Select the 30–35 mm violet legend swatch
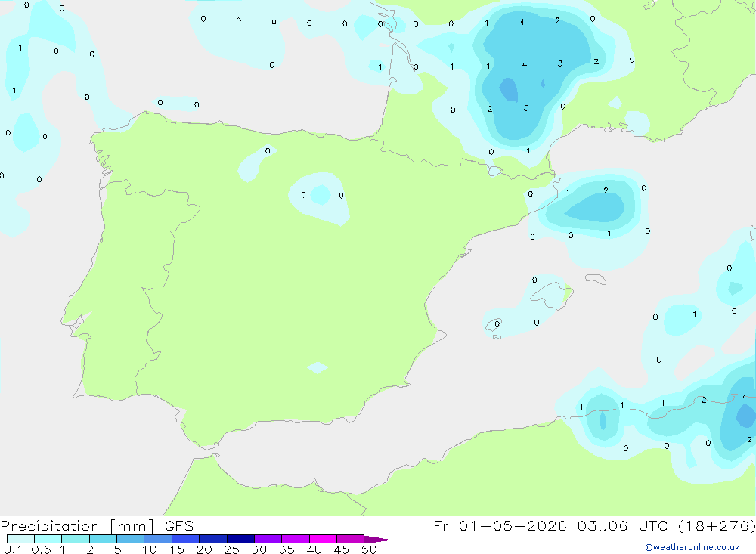 tap(268, 539)
